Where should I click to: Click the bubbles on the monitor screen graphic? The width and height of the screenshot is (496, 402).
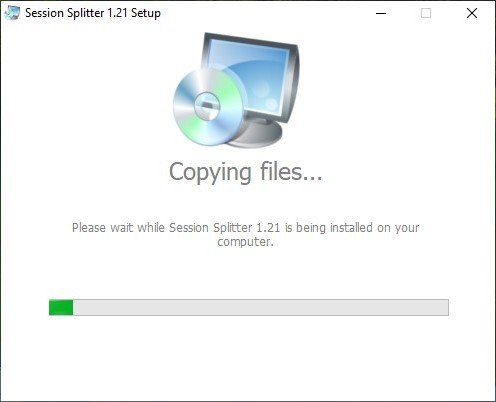click(x=265, y=95)
